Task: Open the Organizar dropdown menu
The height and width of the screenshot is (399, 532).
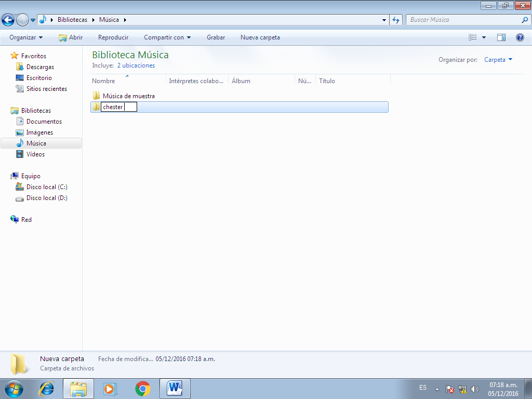Action: pos(25,37)
